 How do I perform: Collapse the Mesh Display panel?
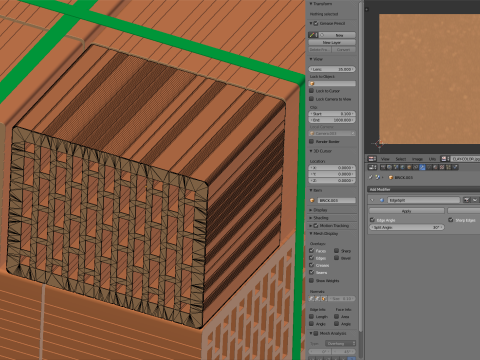click(x=311, y=234)
